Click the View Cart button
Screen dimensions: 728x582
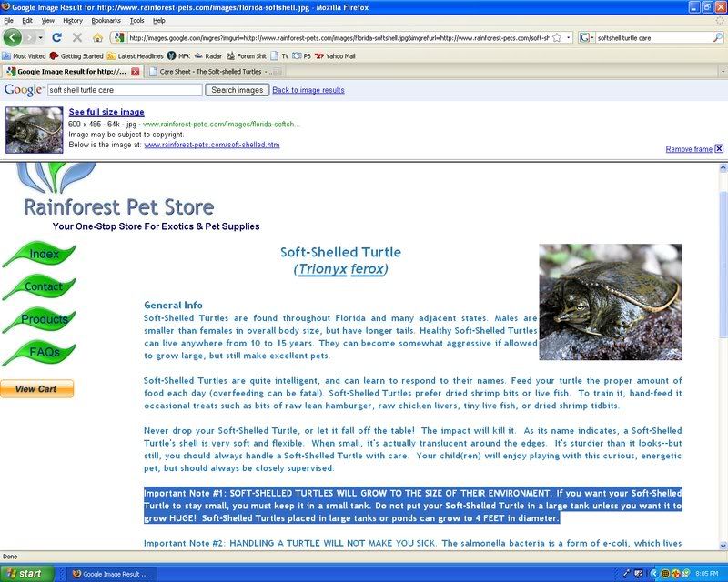pyautogui.click(x=36, y=389)
